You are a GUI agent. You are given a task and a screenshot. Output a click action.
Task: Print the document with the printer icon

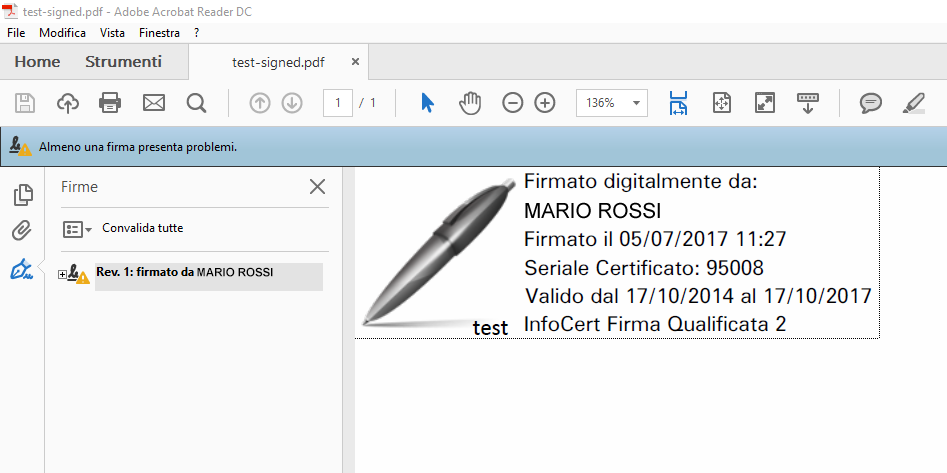(x=110, y=103)
